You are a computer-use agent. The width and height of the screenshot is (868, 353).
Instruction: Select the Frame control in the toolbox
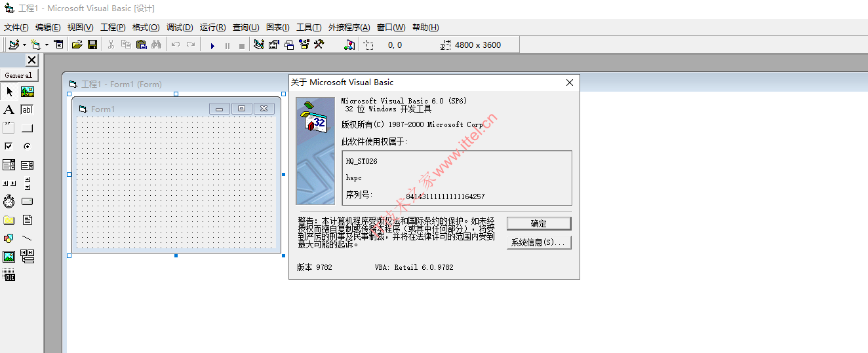9,128
